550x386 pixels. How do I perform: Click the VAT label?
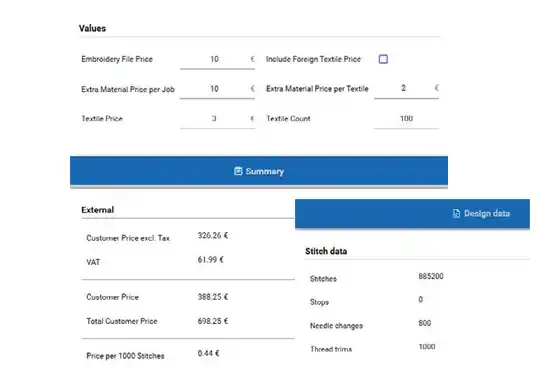[93, 262]
